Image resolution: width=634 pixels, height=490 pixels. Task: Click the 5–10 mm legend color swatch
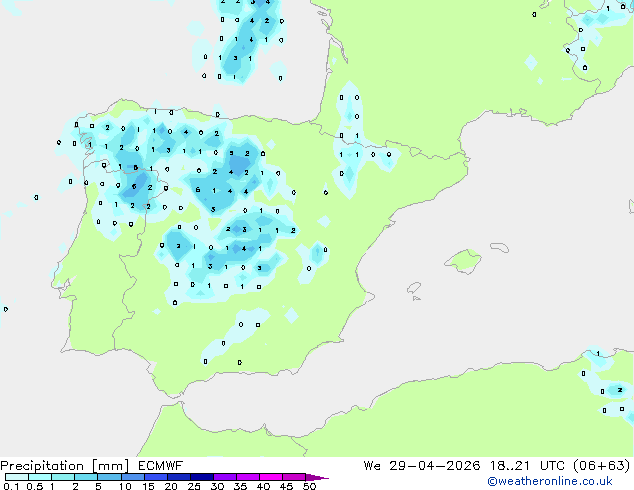point(109,477)
